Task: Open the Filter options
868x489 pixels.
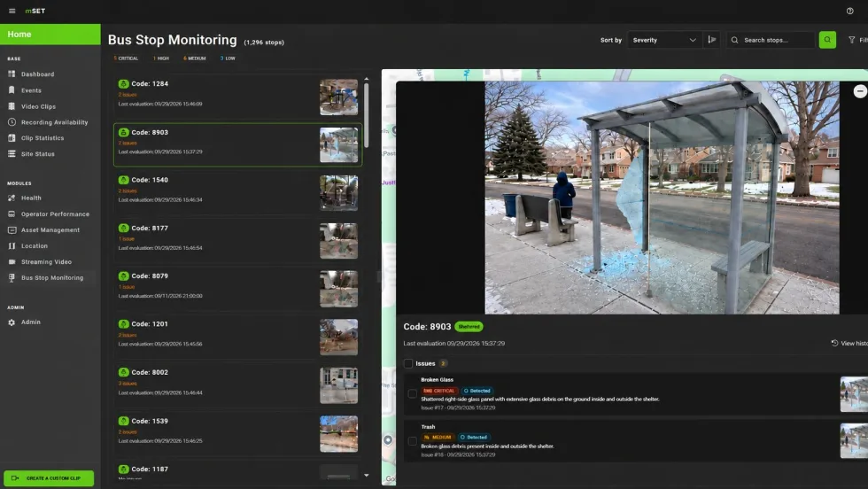Action: click(x=857, y=40)
